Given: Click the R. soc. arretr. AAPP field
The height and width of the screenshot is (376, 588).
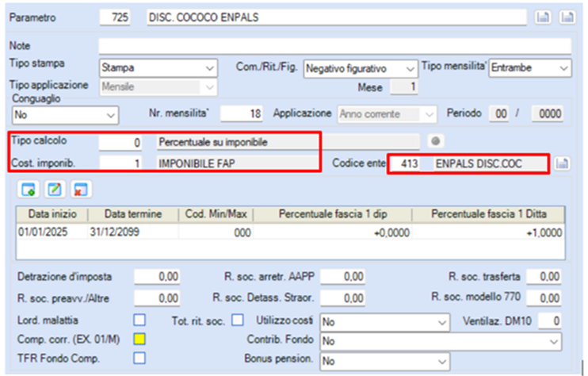Looking at the screenshot, I should (343, 277).
